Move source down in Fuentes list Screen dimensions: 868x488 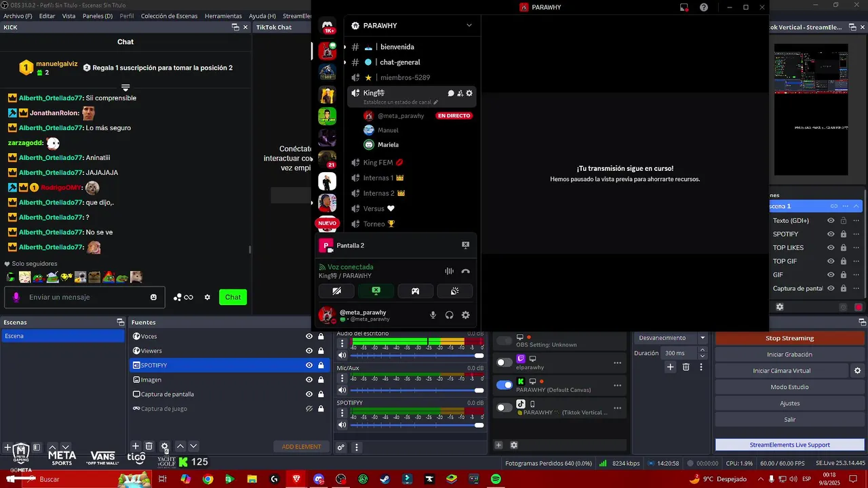tap(193, 446)
